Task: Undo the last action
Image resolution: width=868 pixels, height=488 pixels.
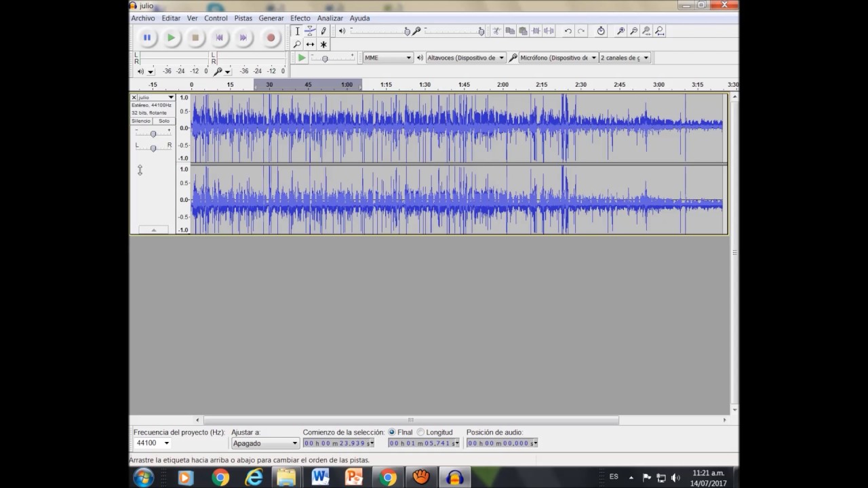Action: [568, 31]
